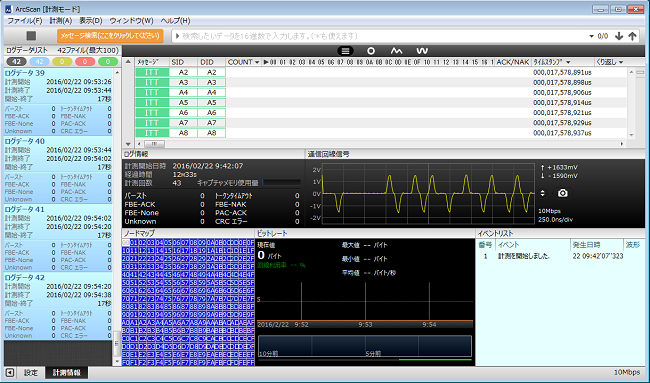
Task: Open the ヘルプ(H) menu
Action: (175, 20)
